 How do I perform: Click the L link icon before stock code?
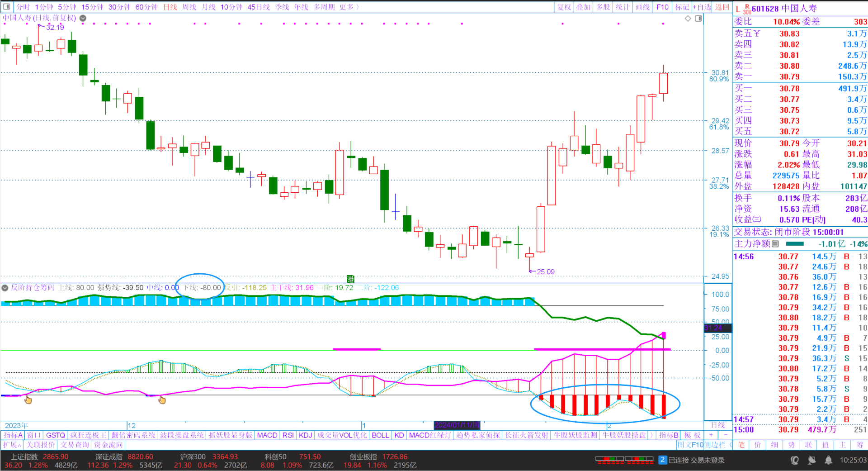[738, 9]
